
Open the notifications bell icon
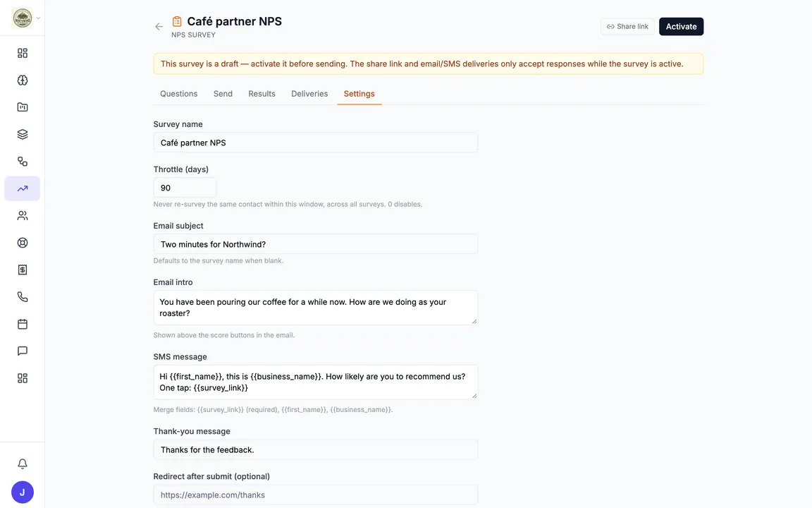click(23, 464)
